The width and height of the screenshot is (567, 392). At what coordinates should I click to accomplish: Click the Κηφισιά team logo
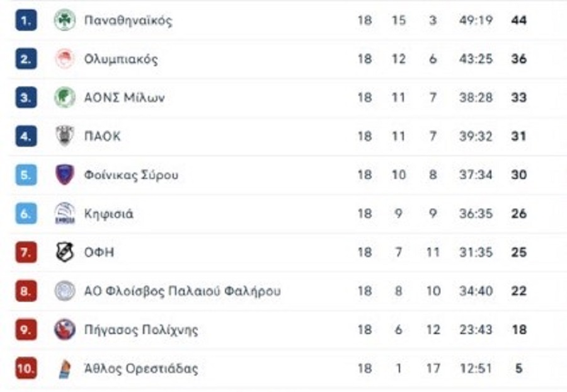(x=64, y=214)
